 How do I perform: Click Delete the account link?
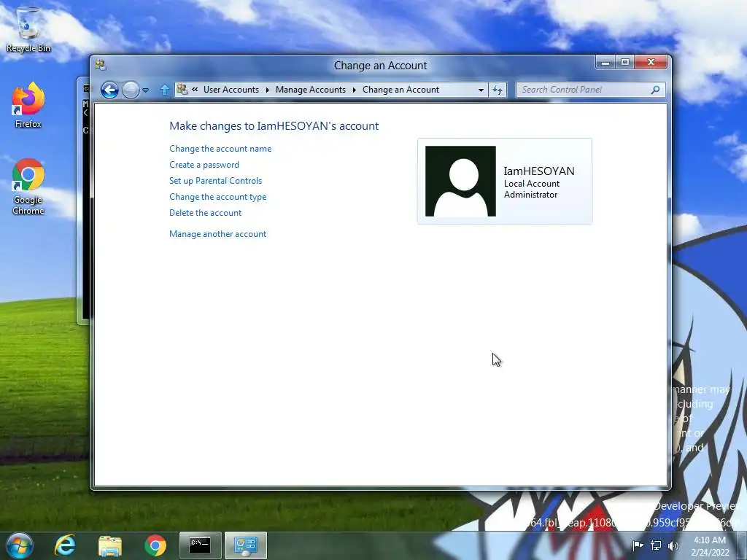coord(205,213)
